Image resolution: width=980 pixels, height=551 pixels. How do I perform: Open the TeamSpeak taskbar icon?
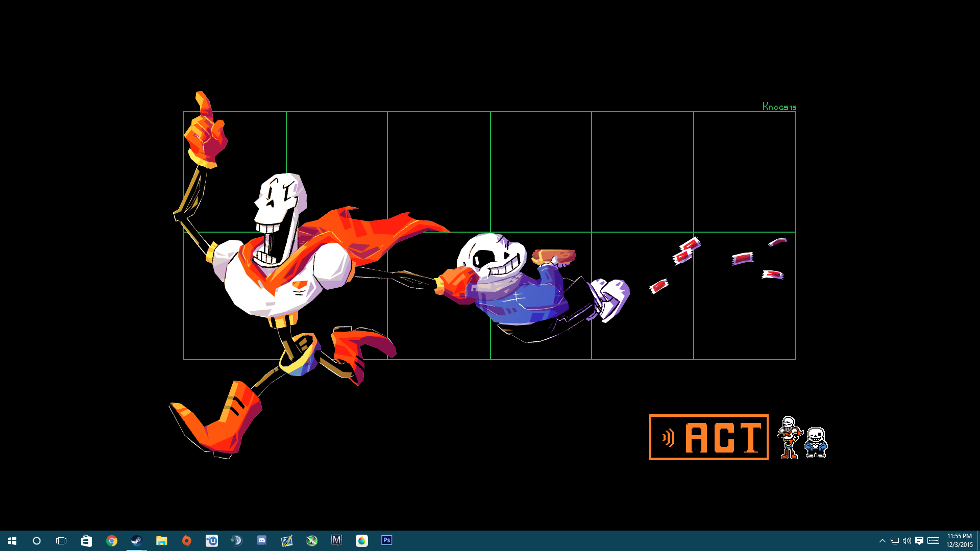pyautogui.click(x=236, y=541)
